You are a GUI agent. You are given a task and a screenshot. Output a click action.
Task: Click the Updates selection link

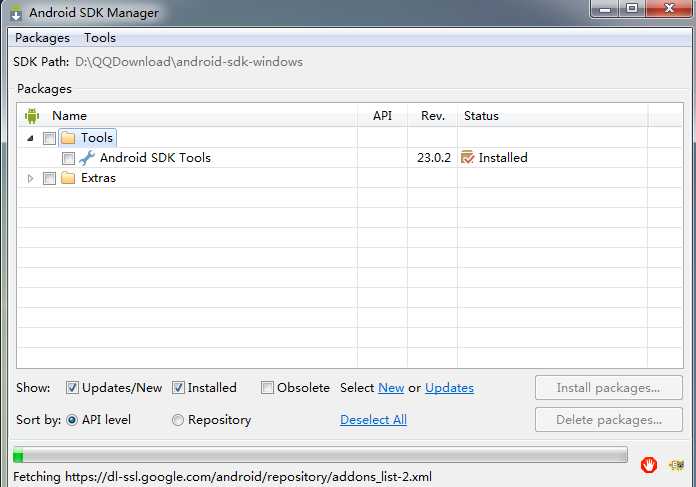coord(449,388)
